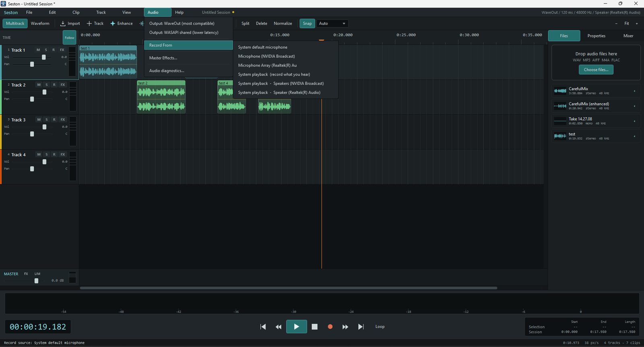Open FX for Track 2

click(63, 85)
